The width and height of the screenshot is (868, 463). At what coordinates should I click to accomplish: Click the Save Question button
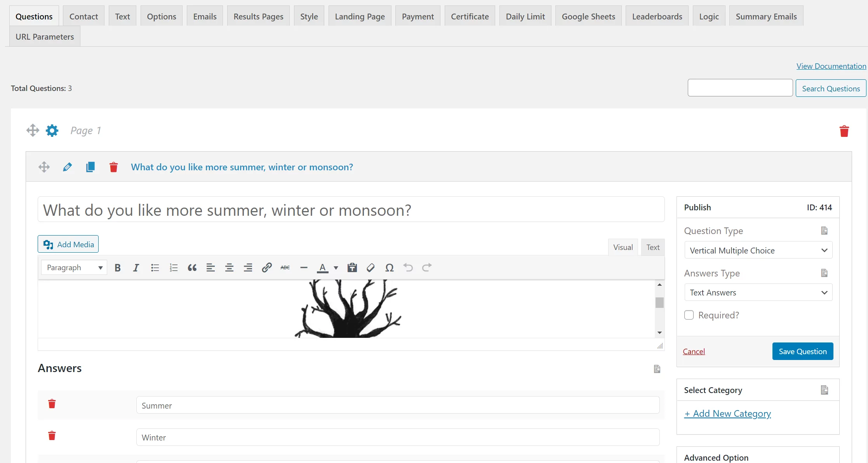coord(802,351)
